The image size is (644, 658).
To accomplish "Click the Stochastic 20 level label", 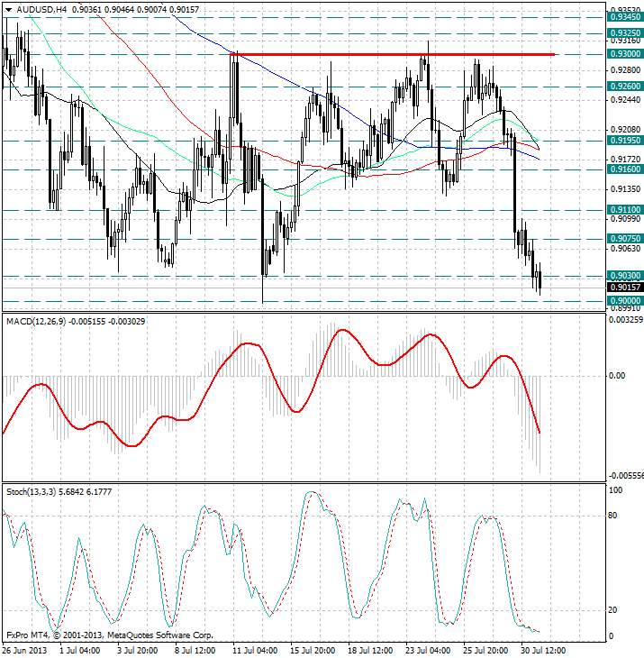I will [612, 610].
